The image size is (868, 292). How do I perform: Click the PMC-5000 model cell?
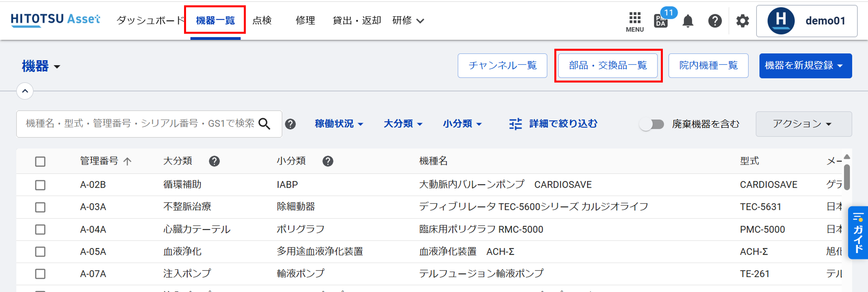click(762, 229)
